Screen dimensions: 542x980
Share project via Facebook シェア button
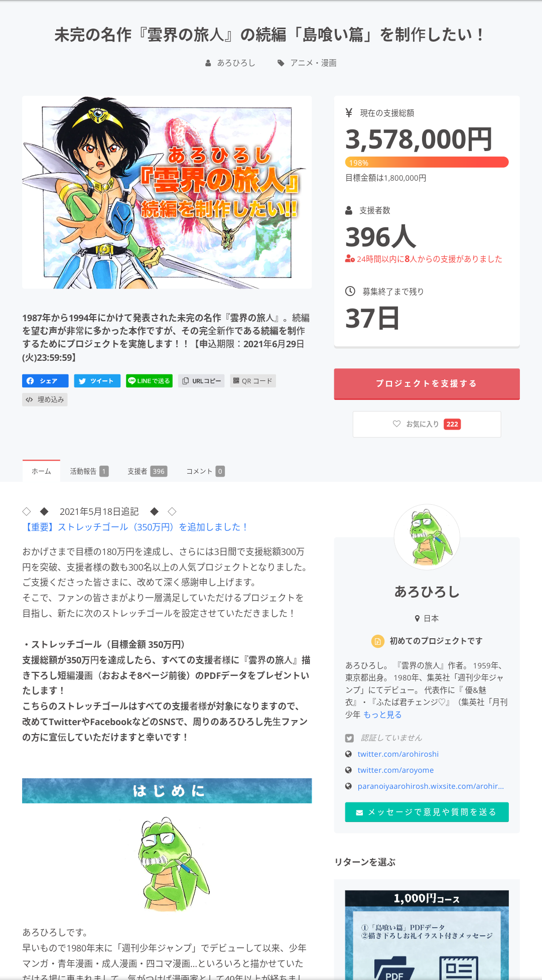(x=45, y=381)
